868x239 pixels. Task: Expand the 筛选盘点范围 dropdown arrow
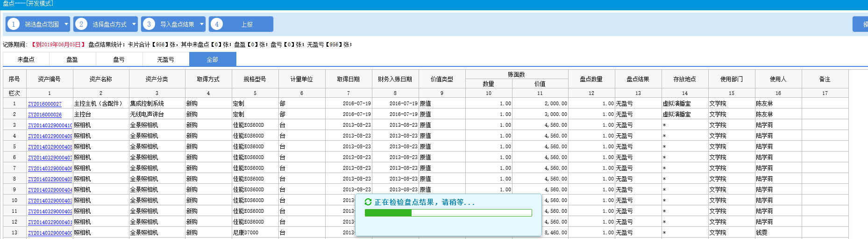pos(66,24)
